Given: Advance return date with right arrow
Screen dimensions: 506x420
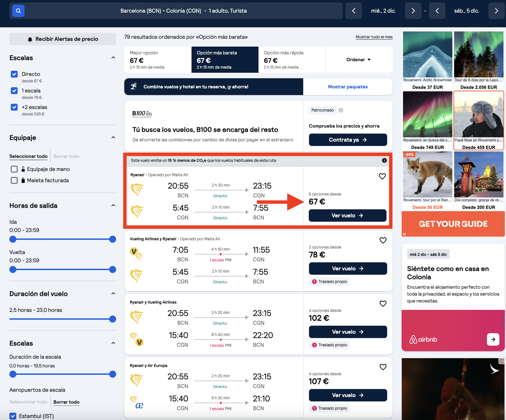Looking at the screenshot, I should 496,11.
